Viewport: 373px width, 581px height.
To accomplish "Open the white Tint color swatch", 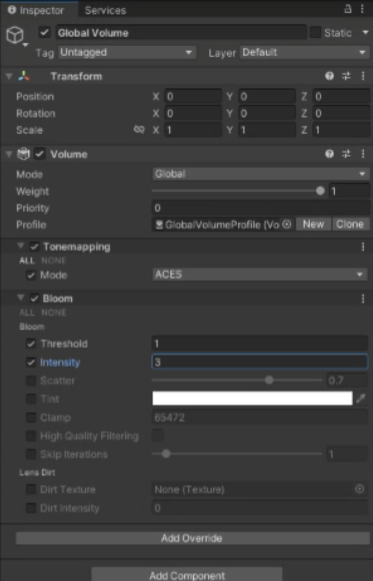I will pyautogui.click(x=252, y=399).
